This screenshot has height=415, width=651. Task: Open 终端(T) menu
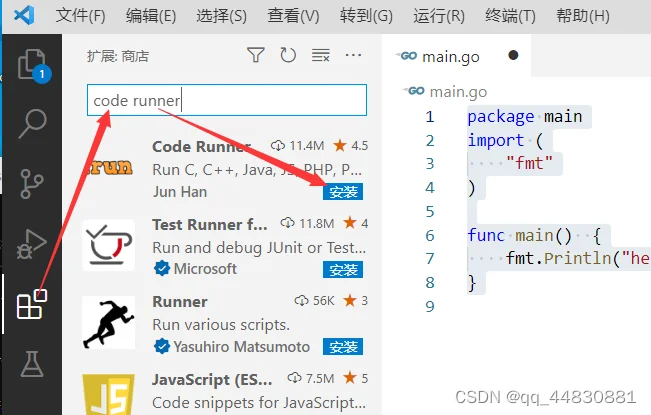tap(510, 16)
